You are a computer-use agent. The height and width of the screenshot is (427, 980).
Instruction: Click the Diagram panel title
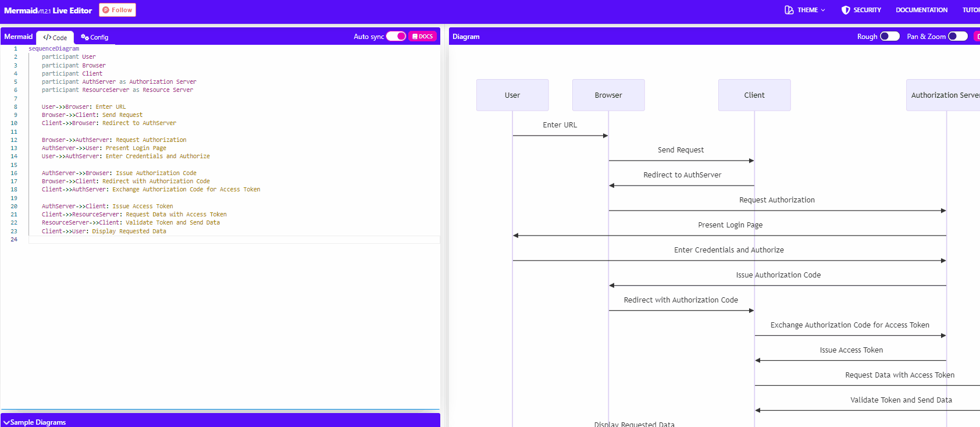(x=466, y=37)
